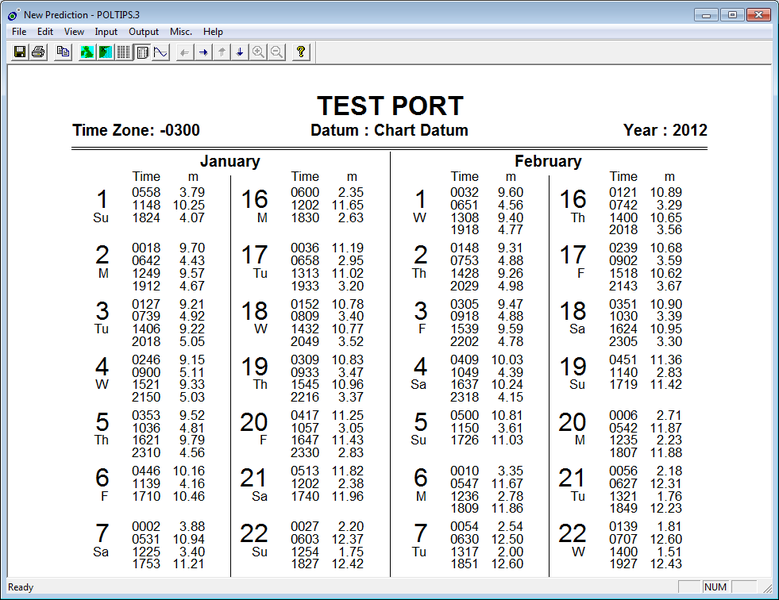The image size is (779, 600).
Task: Open the Misc. menu
Action: pyautogui.click(x=180, y=32)
